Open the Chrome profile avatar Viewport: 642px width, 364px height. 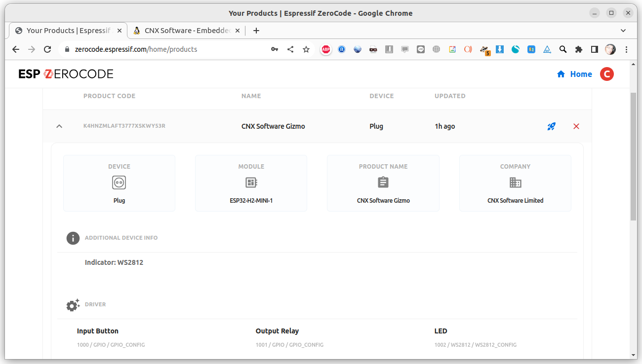(x=610, y=49)
